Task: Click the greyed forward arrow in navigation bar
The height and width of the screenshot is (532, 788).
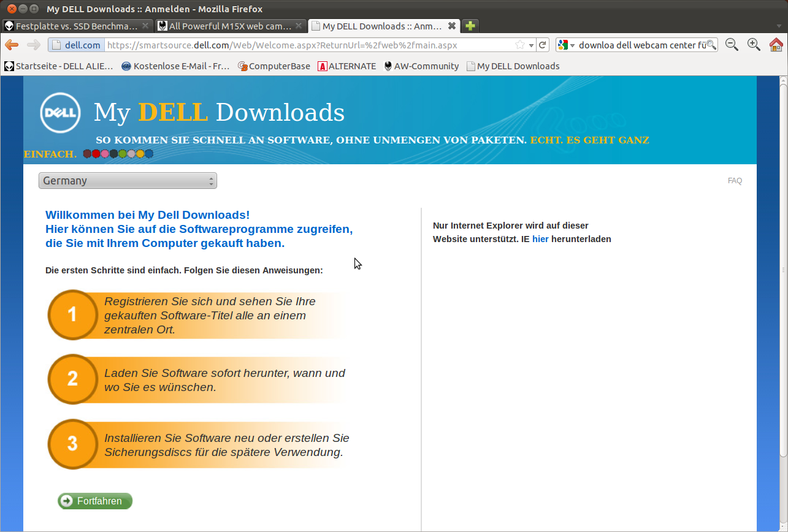Action: point(34,45)
